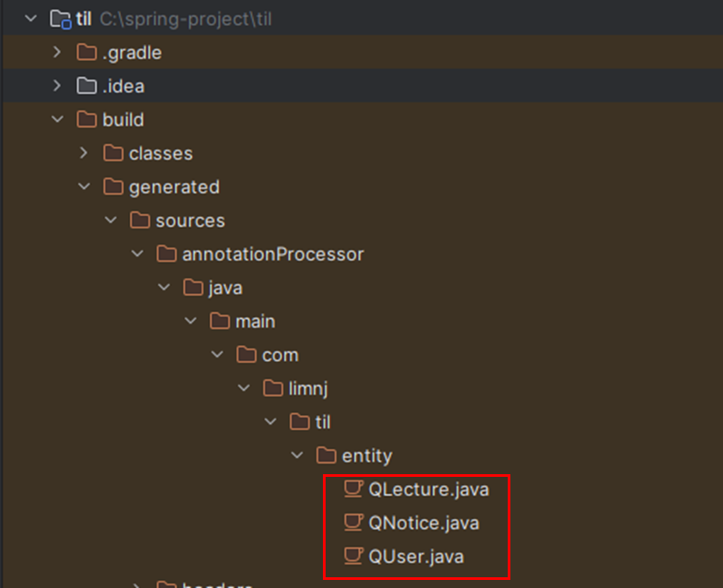Select the annotationProcessor folder label

point(273,255)
